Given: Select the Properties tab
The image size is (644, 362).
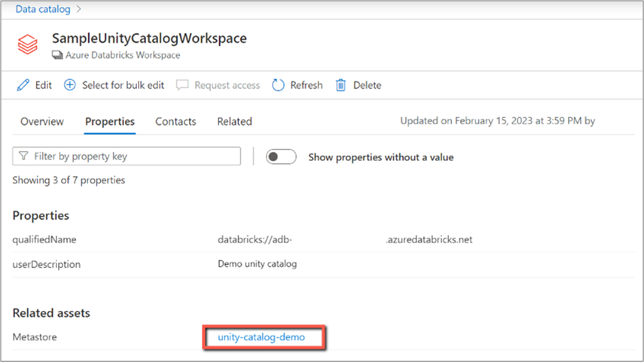Looking at the screenshot, I should [x=110, y=121].
